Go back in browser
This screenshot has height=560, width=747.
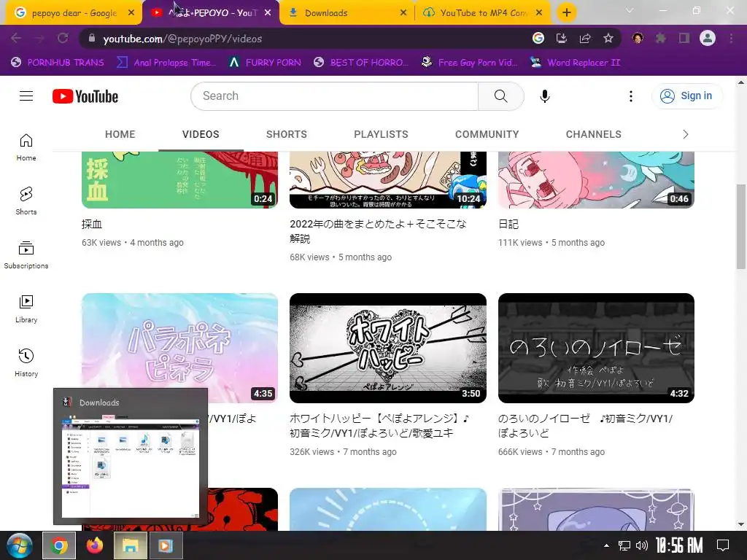tap(16, 38)
